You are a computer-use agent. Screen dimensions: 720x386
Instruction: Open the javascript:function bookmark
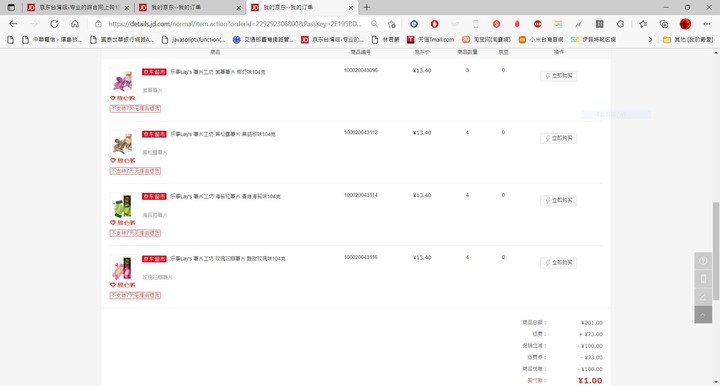point(193,40)
